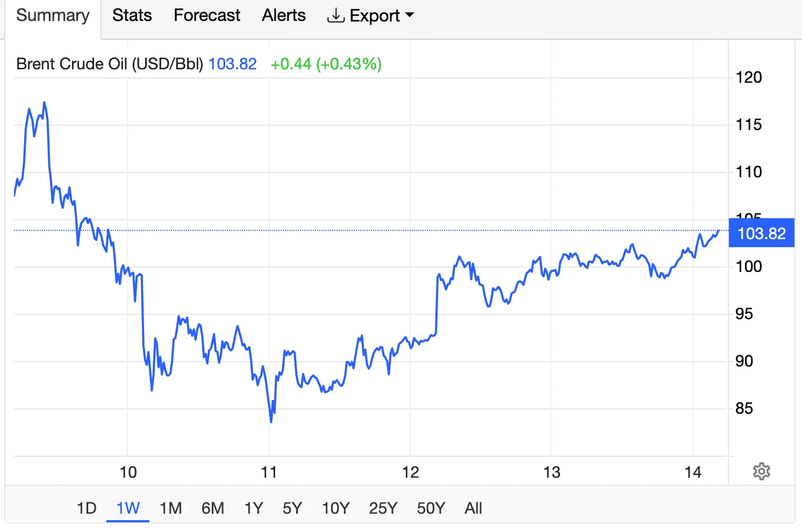Viewport: 802px width, 532px height.
Task: Select the 1W time range
Action: [128, 508]
